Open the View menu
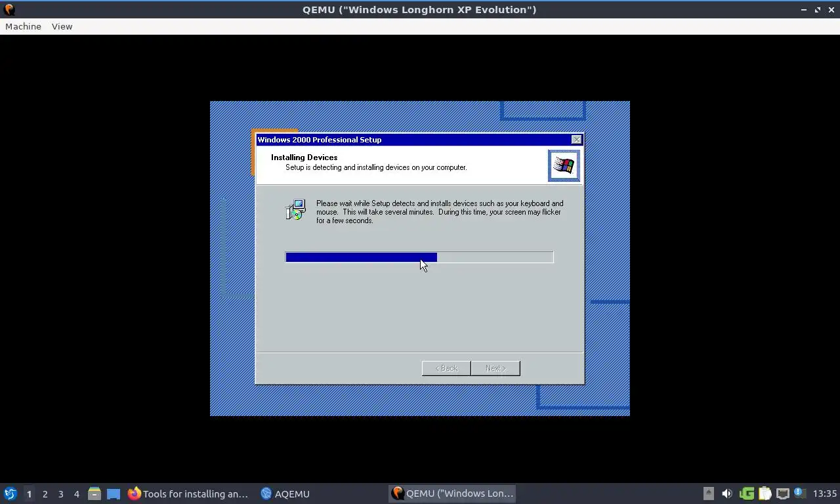 62,26
